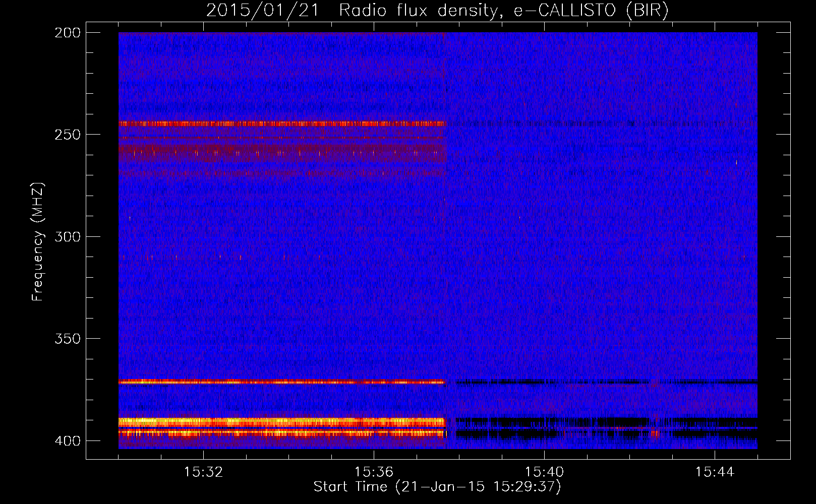The width and height of the screenshot is (816, 504).
Task: Click the '15:40' time tick label
Action: click(x=544, y=472)
